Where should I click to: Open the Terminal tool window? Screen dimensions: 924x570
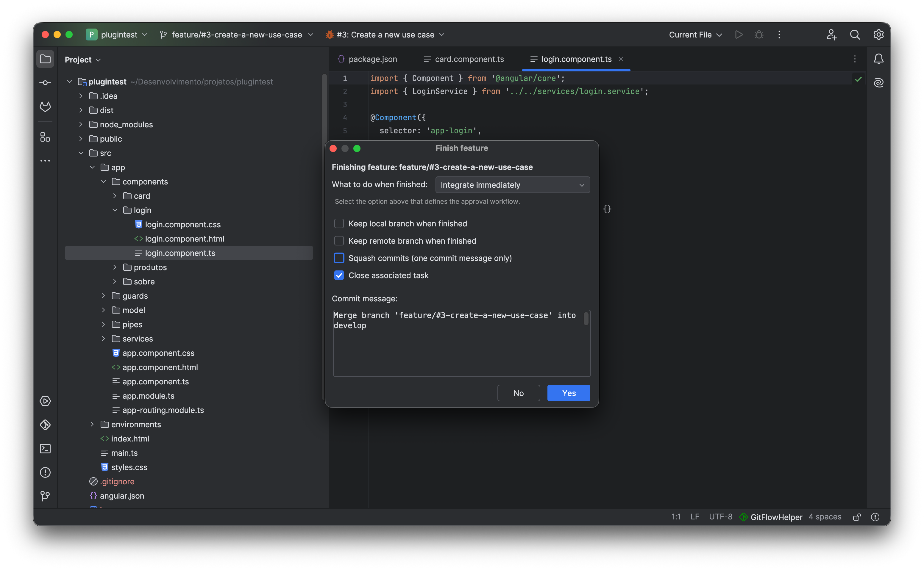(x=45, y=449)
